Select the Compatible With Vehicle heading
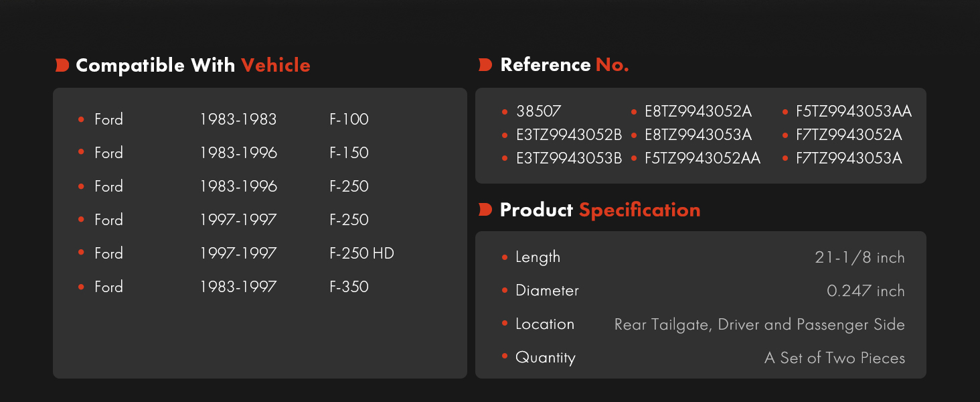This screenshot has width=980, height=402. (x=193, y=65)
